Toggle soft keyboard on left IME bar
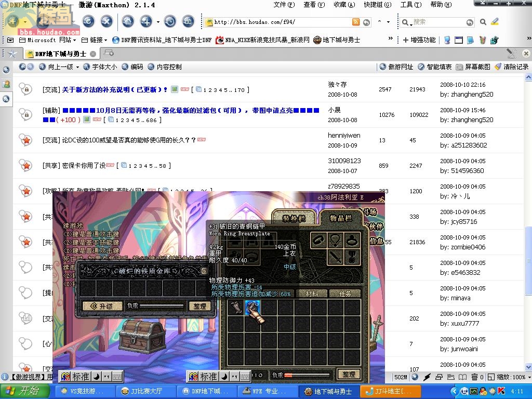Image resolution: width=532 pixels, height=399 pixels. coord(117,376)
